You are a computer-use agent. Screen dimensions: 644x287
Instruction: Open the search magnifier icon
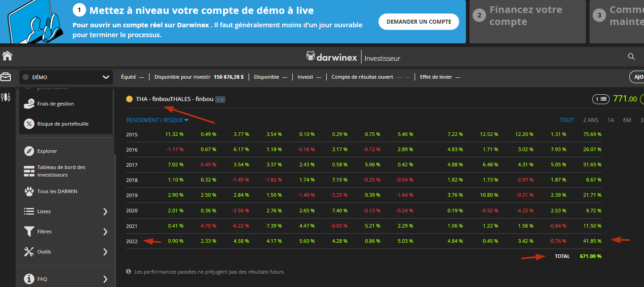pyautogui.click(x=631, y=56)
